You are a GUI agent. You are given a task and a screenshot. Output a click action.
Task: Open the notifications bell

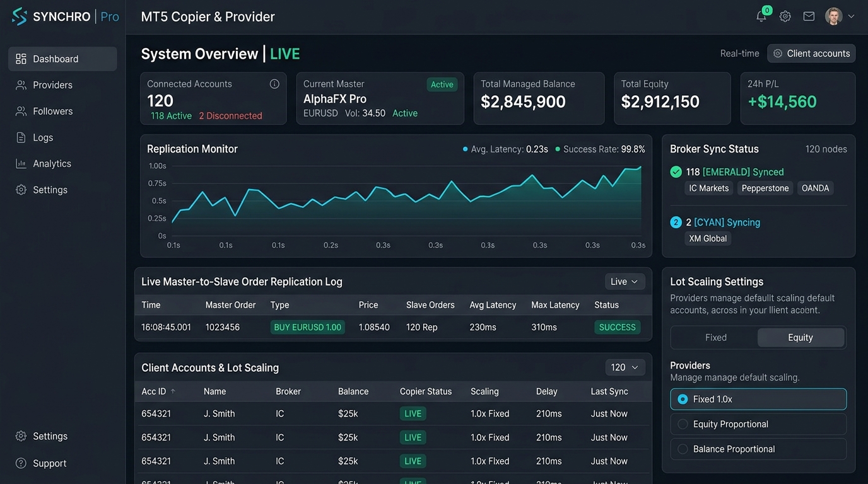761,16
